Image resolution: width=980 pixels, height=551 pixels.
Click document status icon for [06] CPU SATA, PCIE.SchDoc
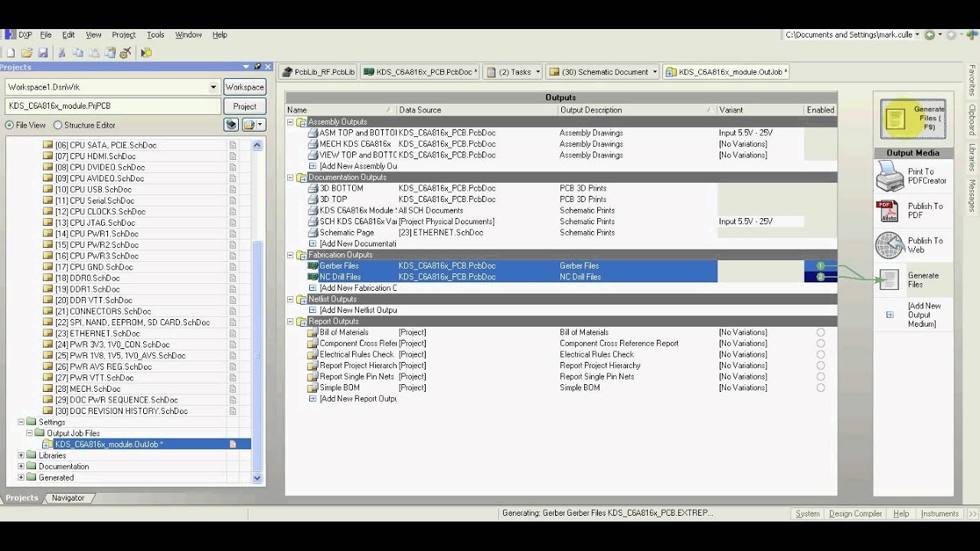tap(233, 145)
